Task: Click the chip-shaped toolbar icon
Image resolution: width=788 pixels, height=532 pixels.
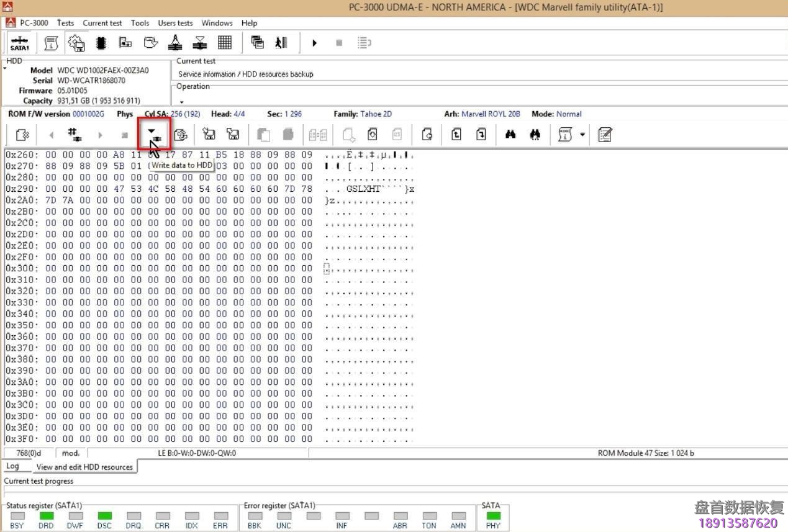Action: (101, 43)
